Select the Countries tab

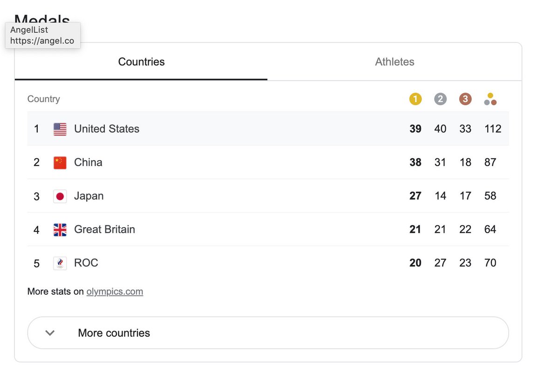point(141,62)
